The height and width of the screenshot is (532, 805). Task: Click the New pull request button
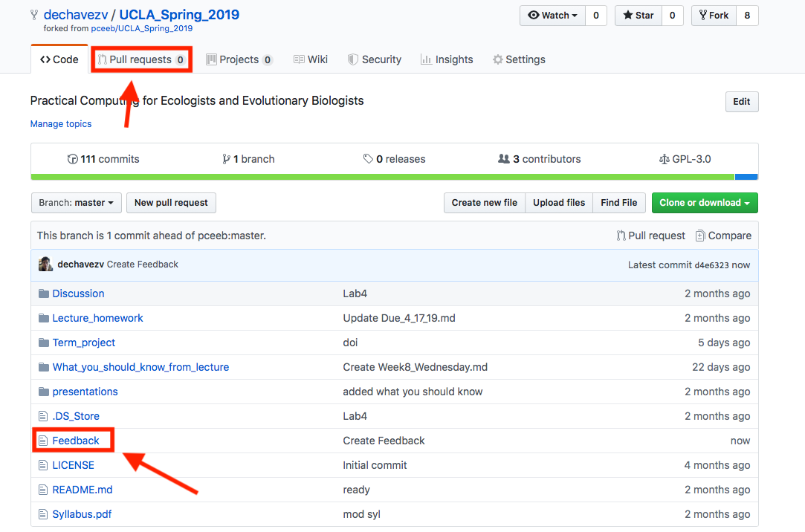[x=171, y=203]
